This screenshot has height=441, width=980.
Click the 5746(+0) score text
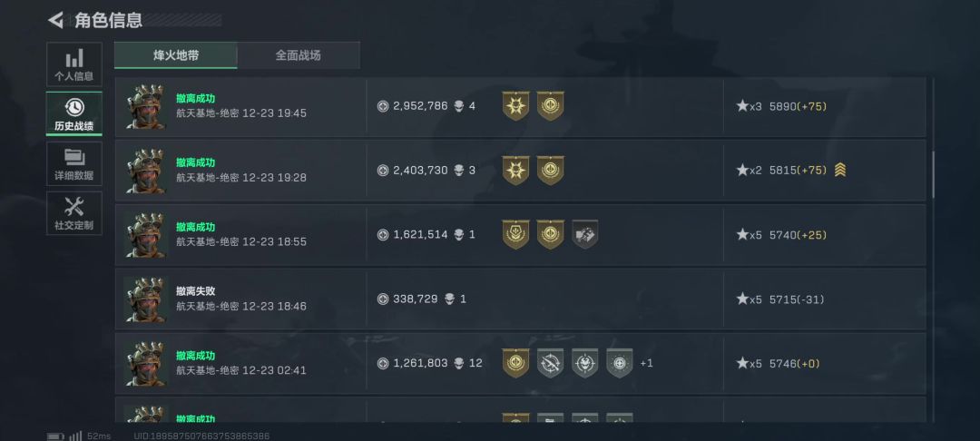click(794, 364)
